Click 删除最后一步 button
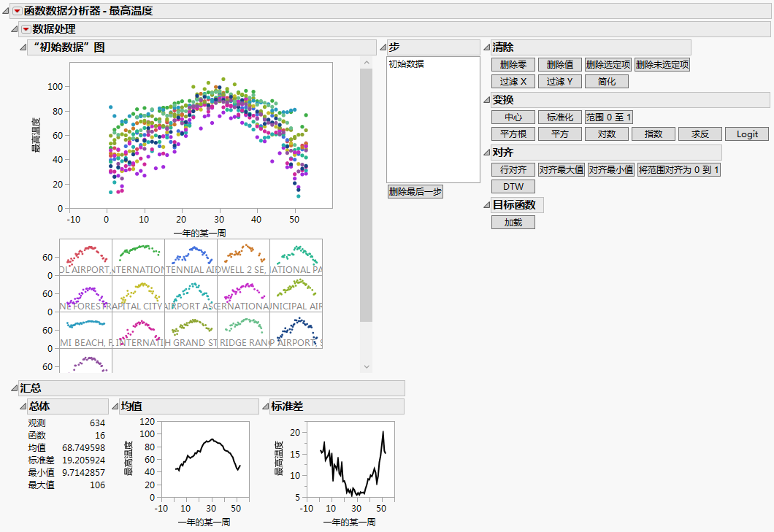 tap(415, 192)
